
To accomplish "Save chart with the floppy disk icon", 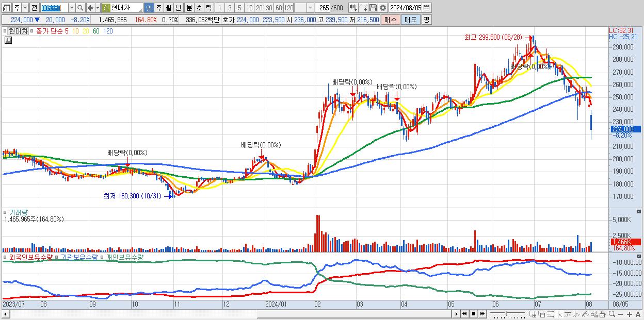I will 373,8.
